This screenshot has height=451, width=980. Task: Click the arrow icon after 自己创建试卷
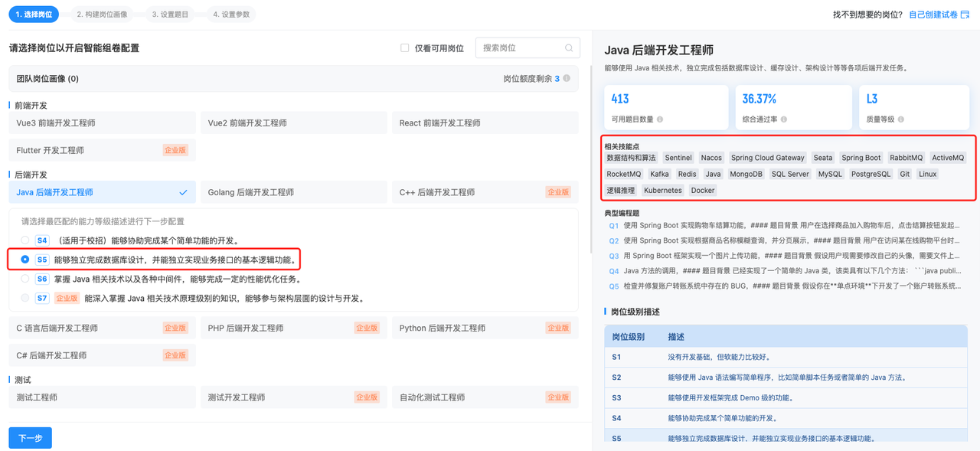point(964,15)
